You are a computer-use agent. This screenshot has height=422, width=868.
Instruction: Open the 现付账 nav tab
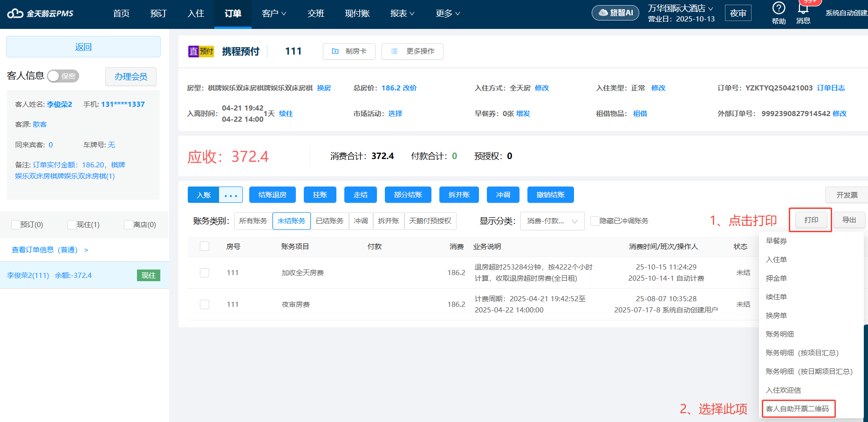pyautogui.click(x=357, y=14)
